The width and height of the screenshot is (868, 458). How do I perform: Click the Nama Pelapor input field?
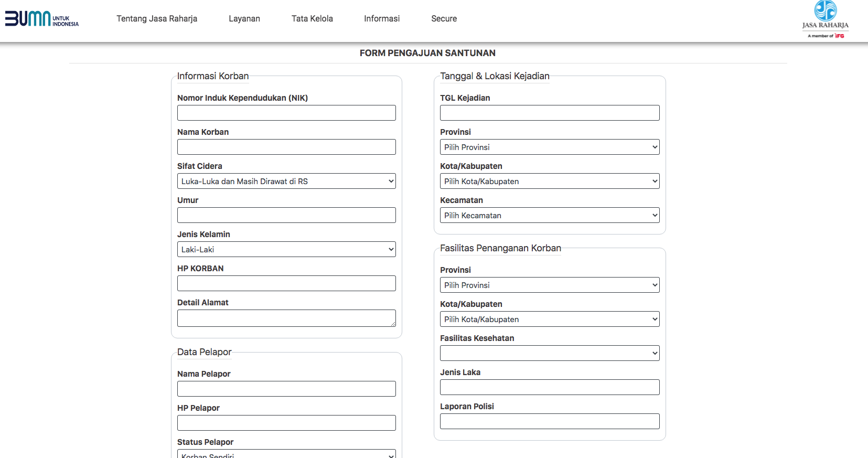pos(286,389)
